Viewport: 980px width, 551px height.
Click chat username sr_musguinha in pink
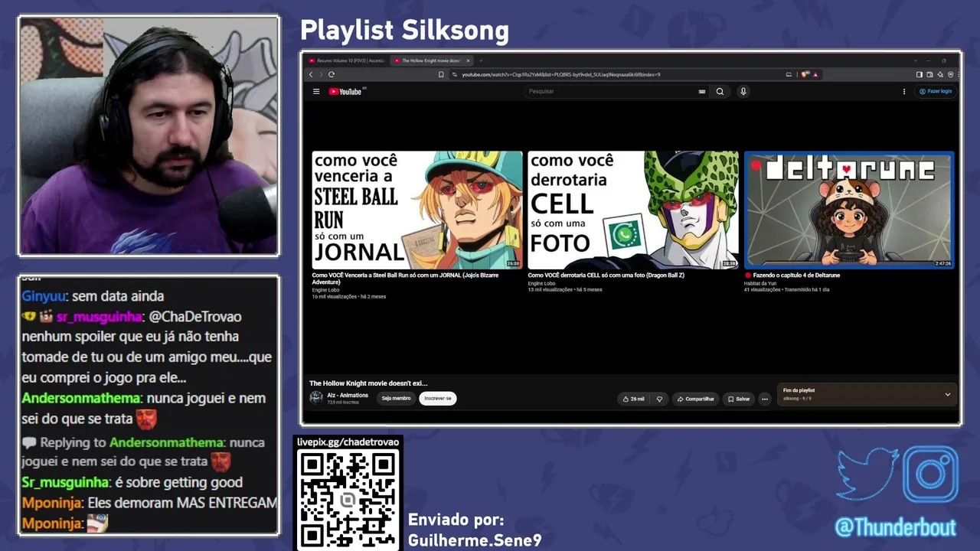click(99, 317)
